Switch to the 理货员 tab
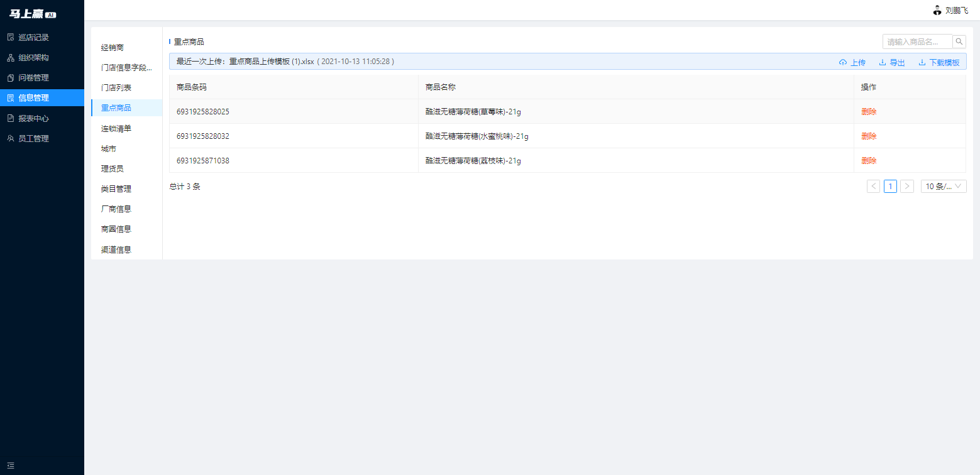Image resolution: width=980 pixels, height=475 pixels. pyautogui.click(x=126, y=169)
